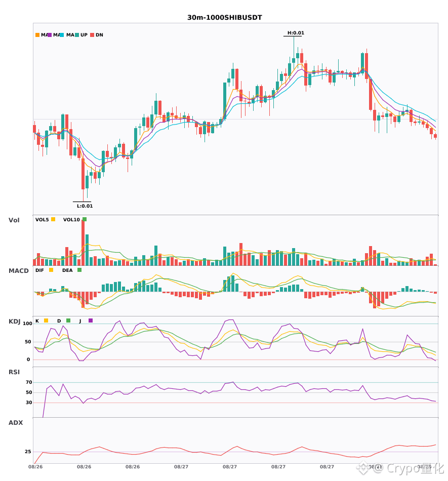The image size is (448, 481).
Task: Click the DN legend text
Action: (99, 35)
